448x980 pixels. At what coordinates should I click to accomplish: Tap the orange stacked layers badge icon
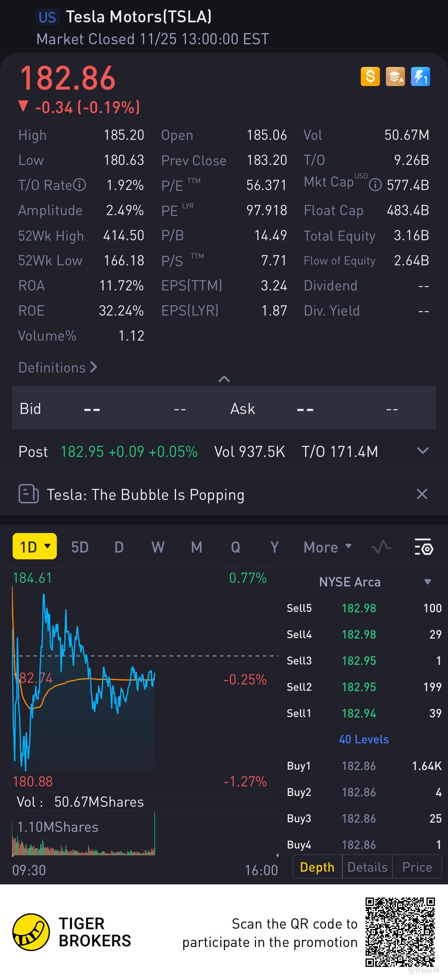(x=395, y=76)
